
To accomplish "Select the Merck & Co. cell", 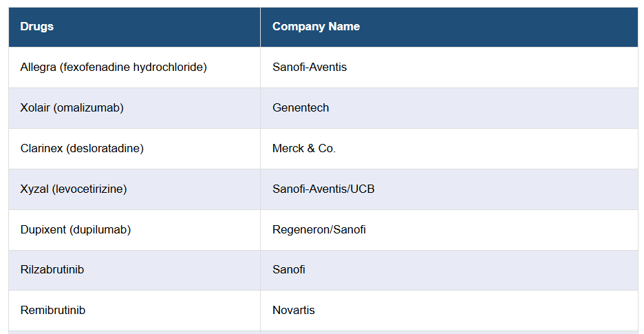I will (x=304, y=149).
